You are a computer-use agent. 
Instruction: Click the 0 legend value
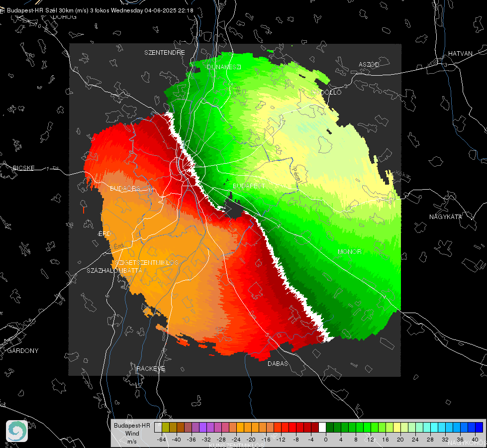pos(326,440)
